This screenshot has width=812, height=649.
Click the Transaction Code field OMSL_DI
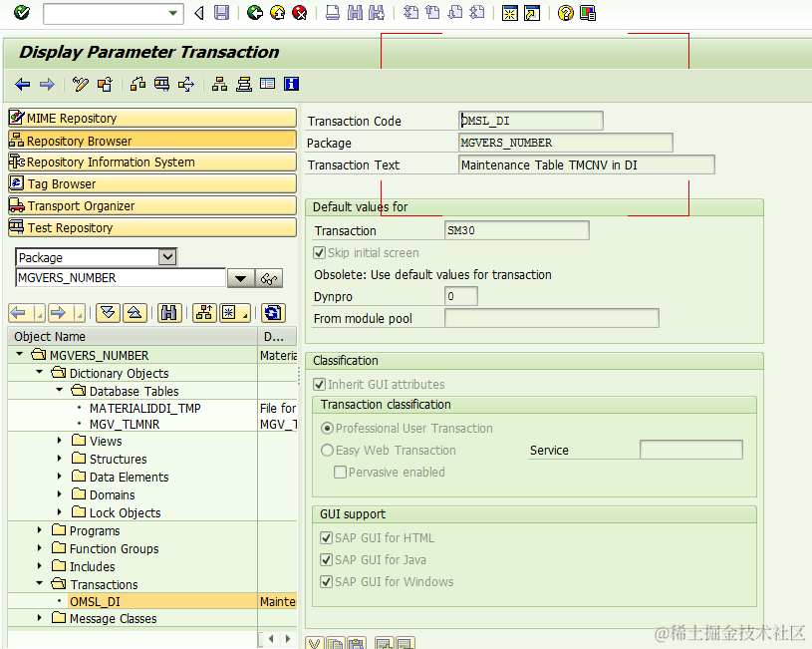tap(531, 121)
